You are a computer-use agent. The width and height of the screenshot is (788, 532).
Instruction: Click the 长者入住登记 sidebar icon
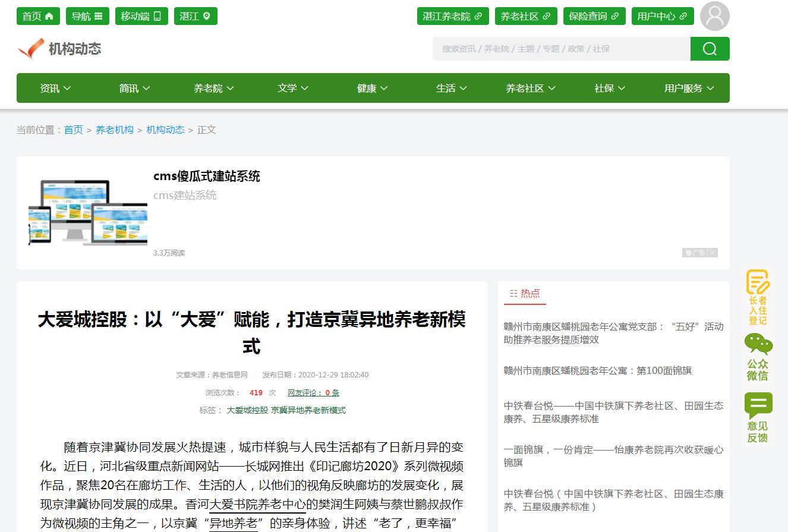(x=758, y=297)
